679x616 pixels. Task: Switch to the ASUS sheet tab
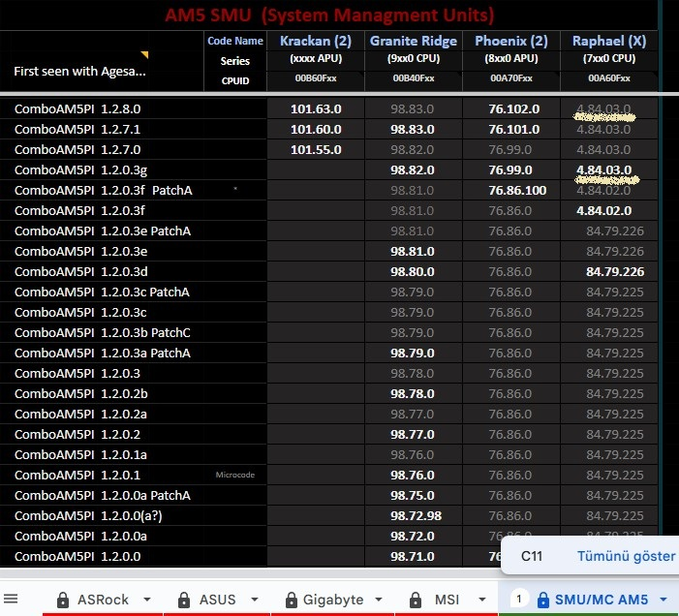click(217, 600)
